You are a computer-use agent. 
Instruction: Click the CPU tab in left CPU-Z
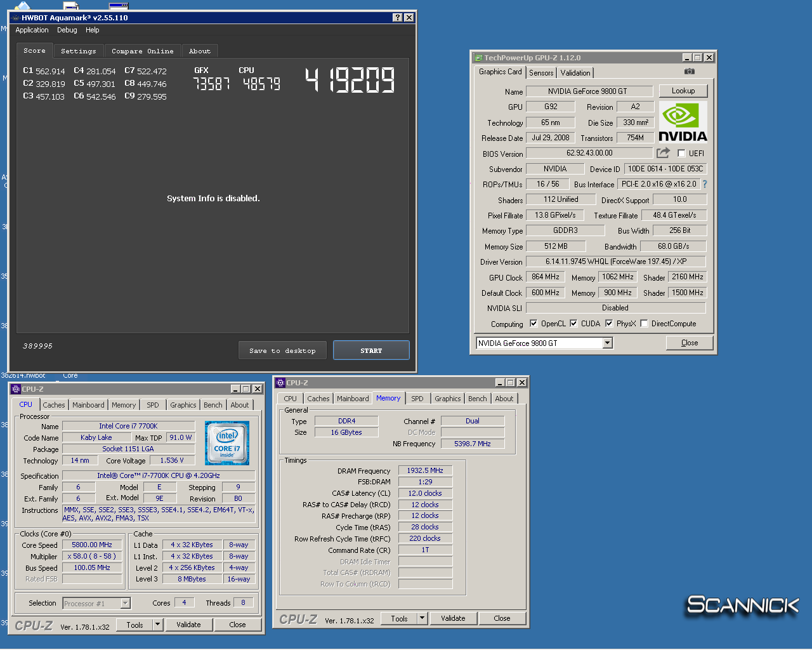point(25,404)
